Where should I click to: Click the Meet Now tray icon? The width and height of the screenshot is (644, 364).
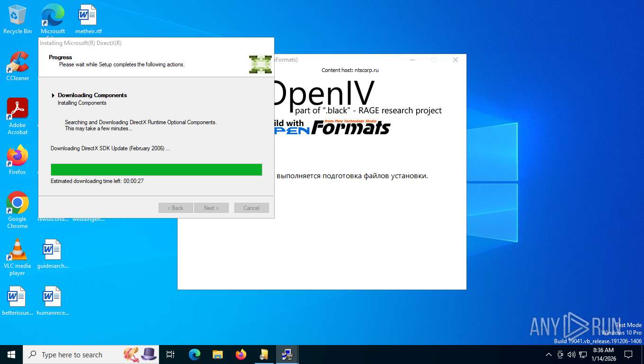point(560,355)
